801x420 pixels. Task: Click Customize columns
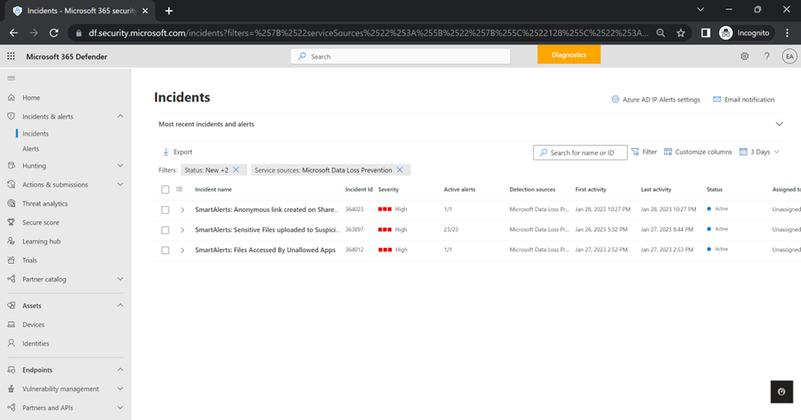[698, 152]
